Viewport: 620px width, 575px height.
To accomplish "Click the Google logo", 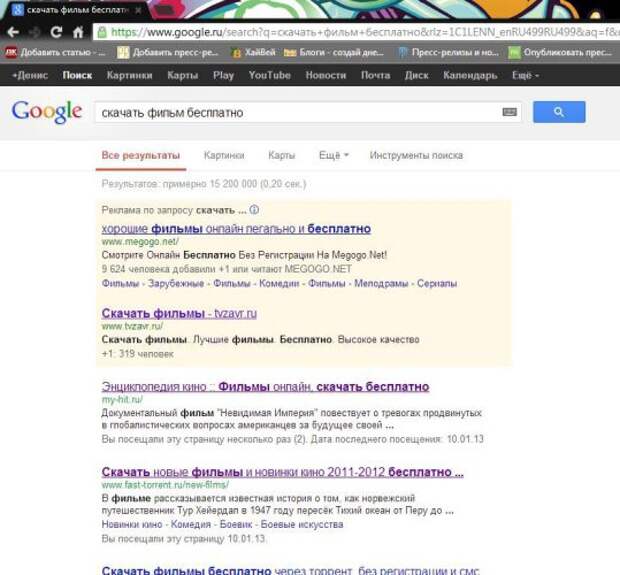I will 47,112.
